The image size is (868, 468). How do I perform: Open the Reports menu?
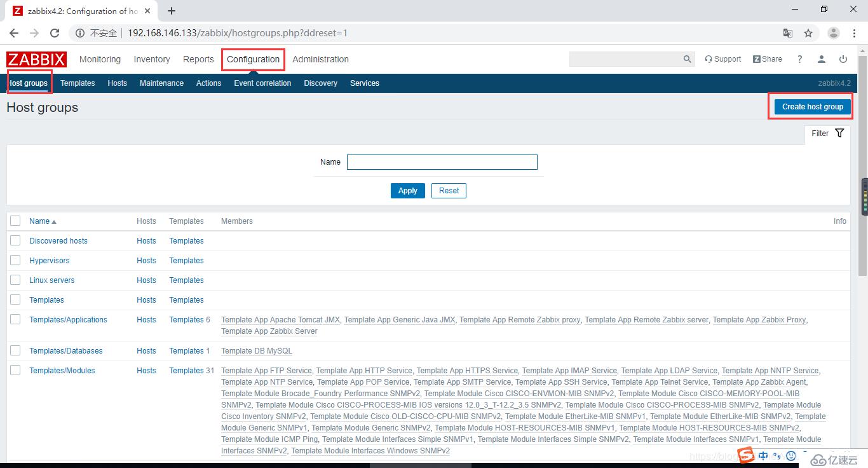(198, 59)
